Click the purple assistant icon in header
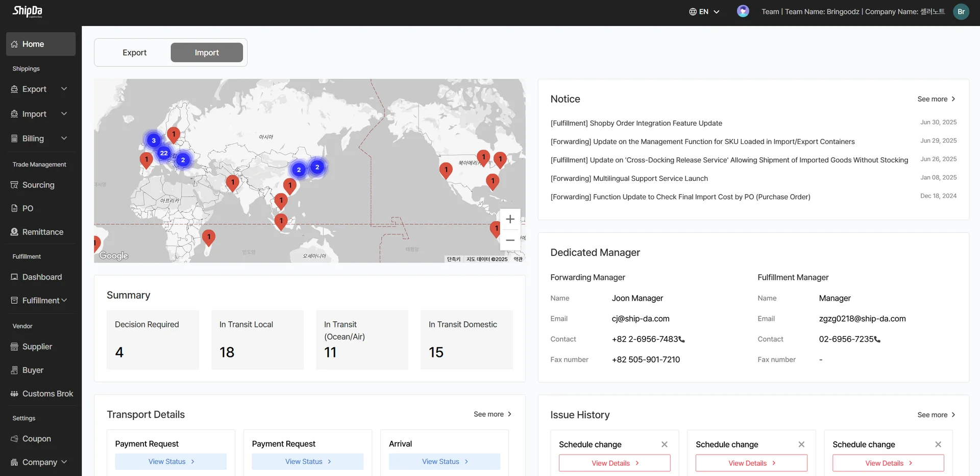 743,11
